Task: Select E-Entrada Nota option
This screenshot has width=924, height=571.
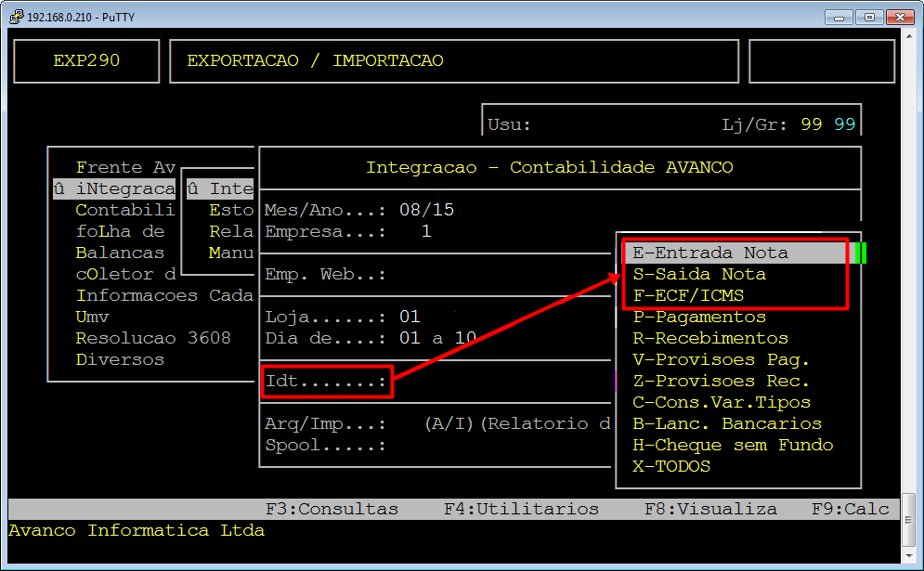Action: [x=709, y=253]
